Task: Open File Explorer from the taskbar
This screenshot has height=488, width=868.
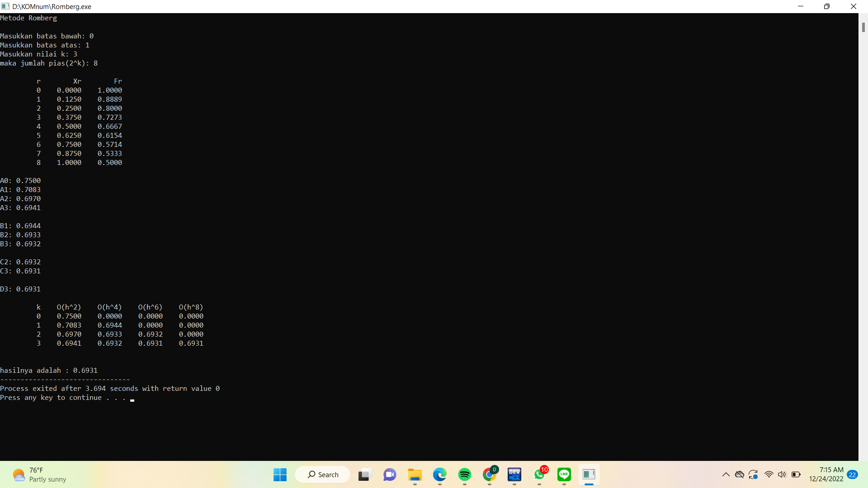Action: point(415,475)
